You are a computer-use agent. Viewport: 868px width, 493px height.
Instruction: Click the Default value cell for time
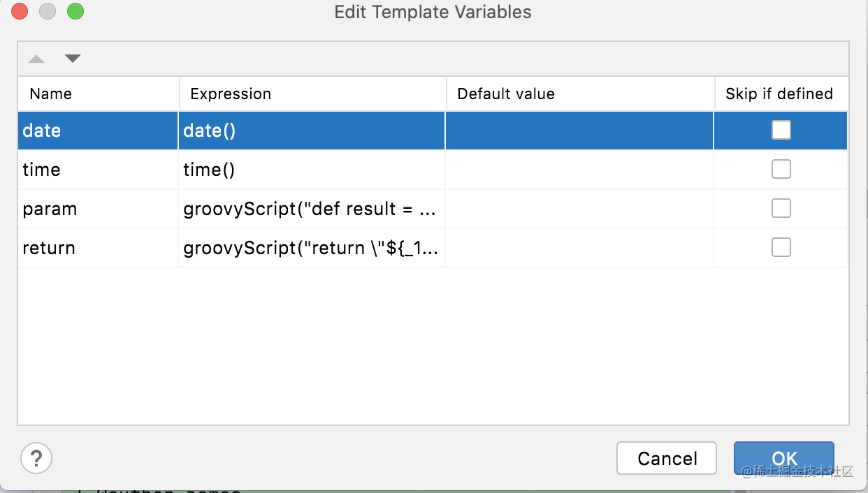coord(579,170)
